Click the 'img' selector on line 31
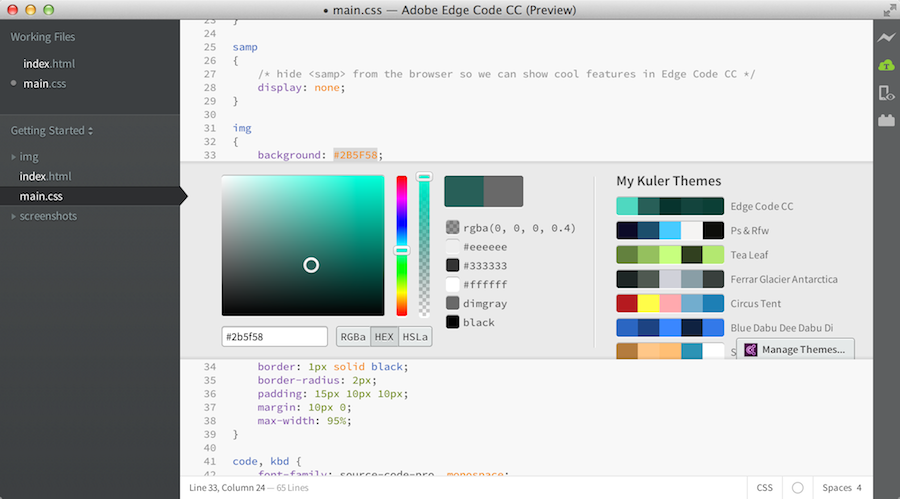 (242, 128)
